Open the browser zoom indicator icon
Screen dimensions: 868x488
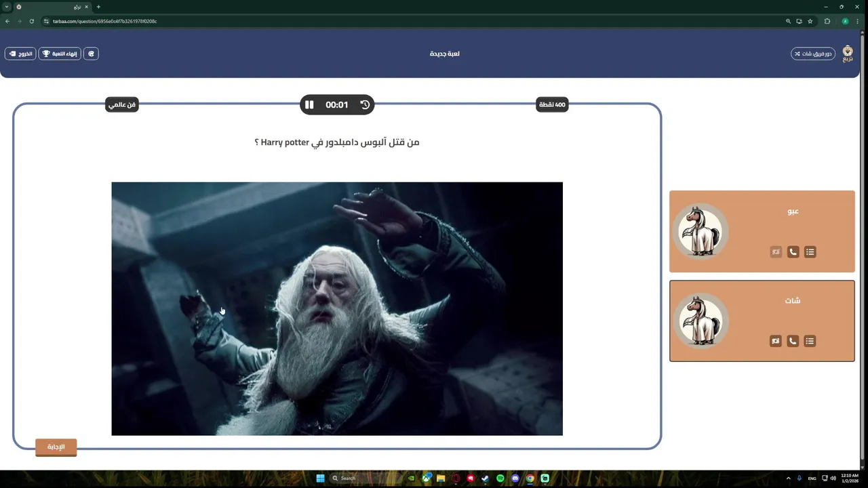(788, 21)
